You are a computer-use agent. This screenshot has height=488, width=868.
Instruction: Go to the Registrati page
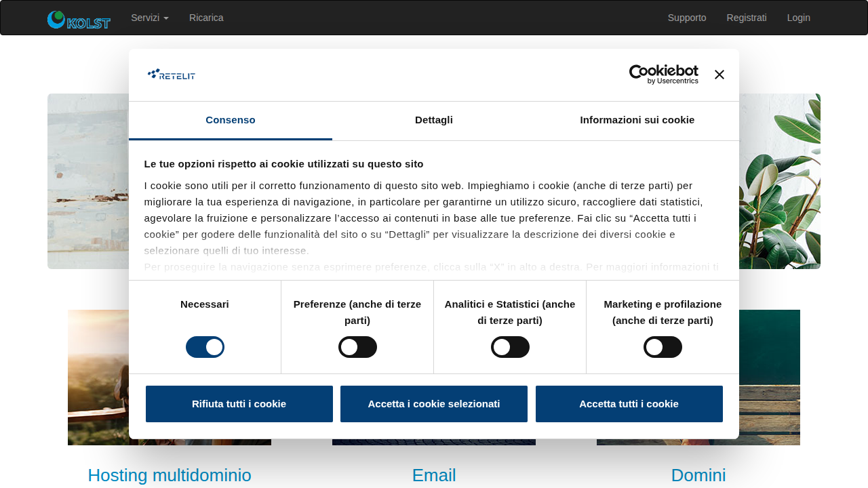coord(747,18)
